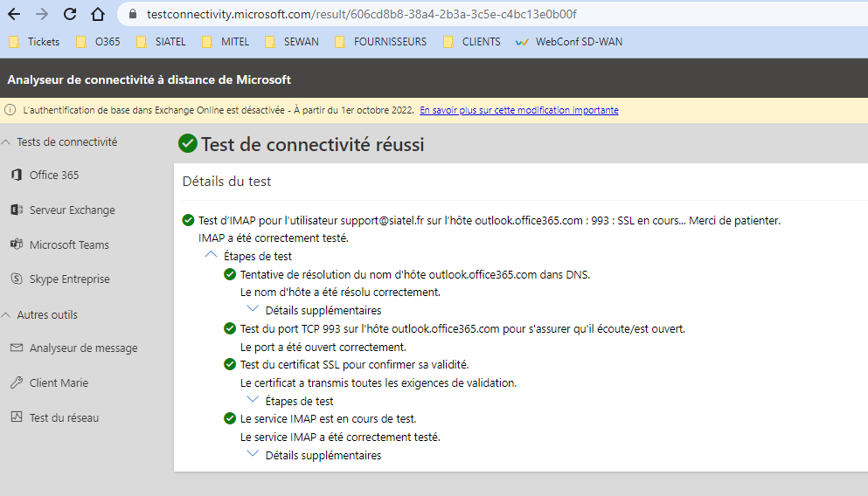Reload the page with the refresh icon
868x496 pixels.
70,14
